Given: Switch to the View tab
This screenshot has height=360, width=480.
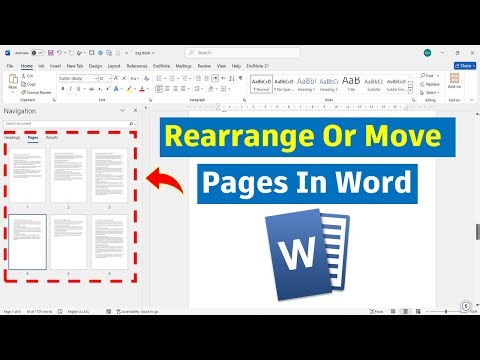Looking at the screenshot, I should point(221,66).
